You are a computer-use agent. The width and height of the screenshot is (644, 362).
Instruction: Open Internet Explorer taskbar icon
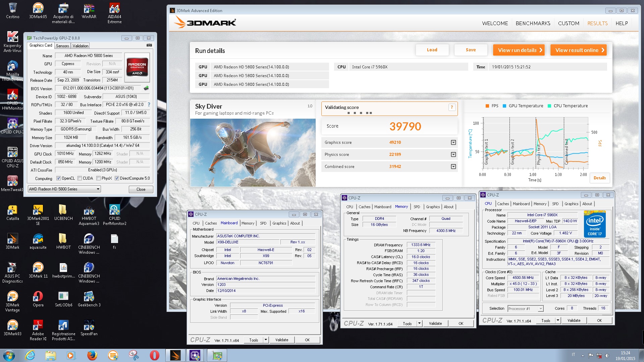(x=30, y=355)
